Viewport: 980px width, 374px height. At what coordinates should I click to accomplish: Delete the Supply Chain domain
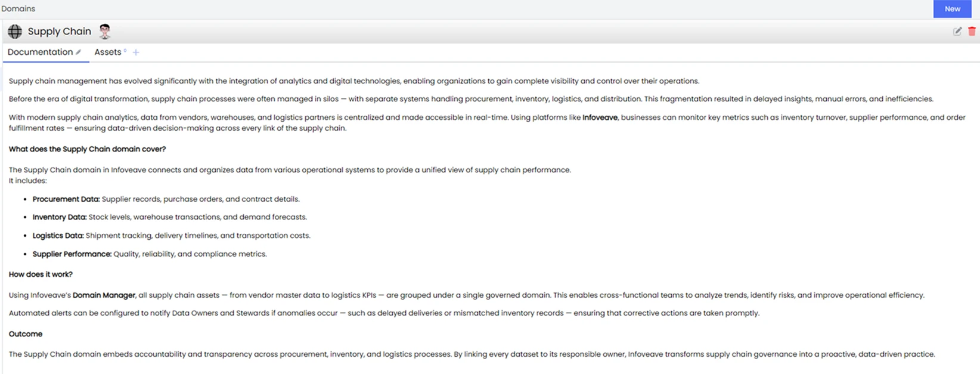coord(972,32)
